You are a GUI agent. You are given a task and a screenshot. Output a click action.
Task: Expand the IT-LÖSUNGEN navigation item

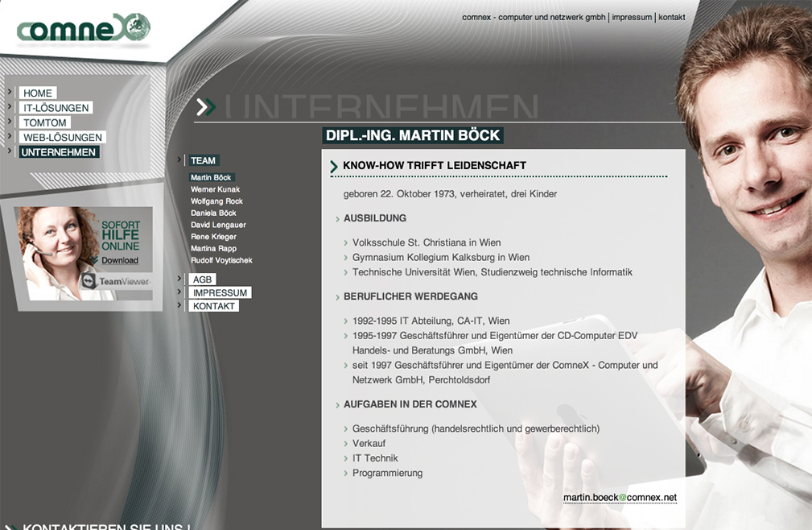click(56, 108)
